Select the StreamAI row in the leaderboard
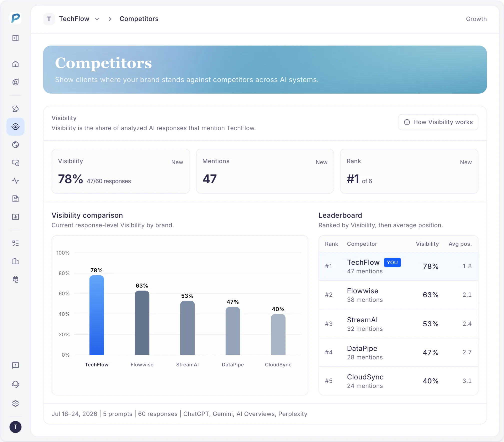504x442 pixels. coord(398,324)
